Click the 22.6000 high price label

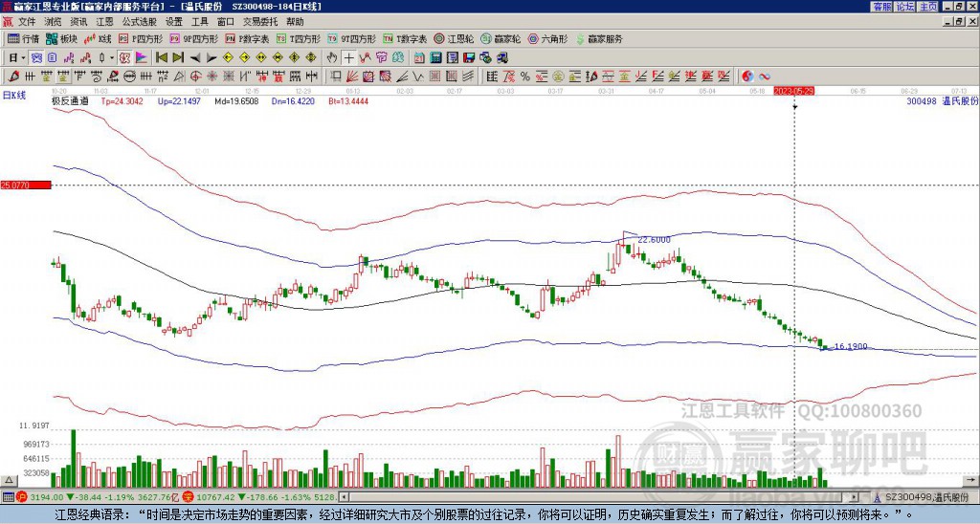pyautogui.click(x=654, y=240)
